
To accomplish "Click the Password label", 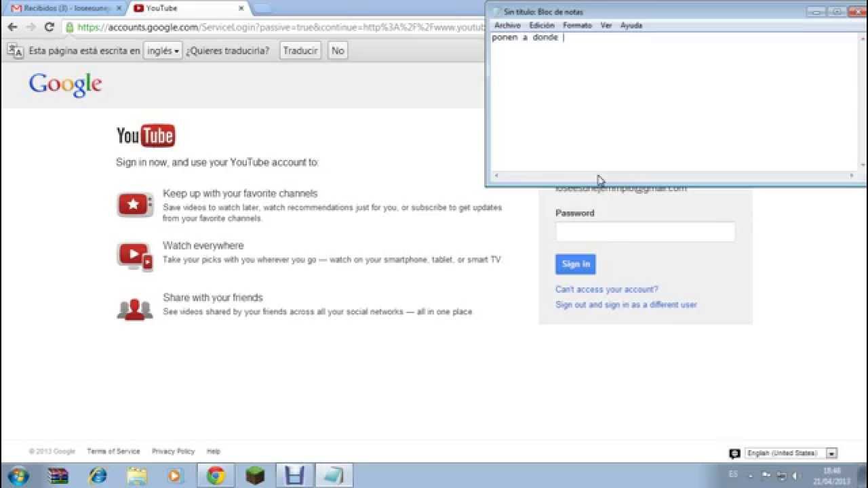I will pos(575,213).
